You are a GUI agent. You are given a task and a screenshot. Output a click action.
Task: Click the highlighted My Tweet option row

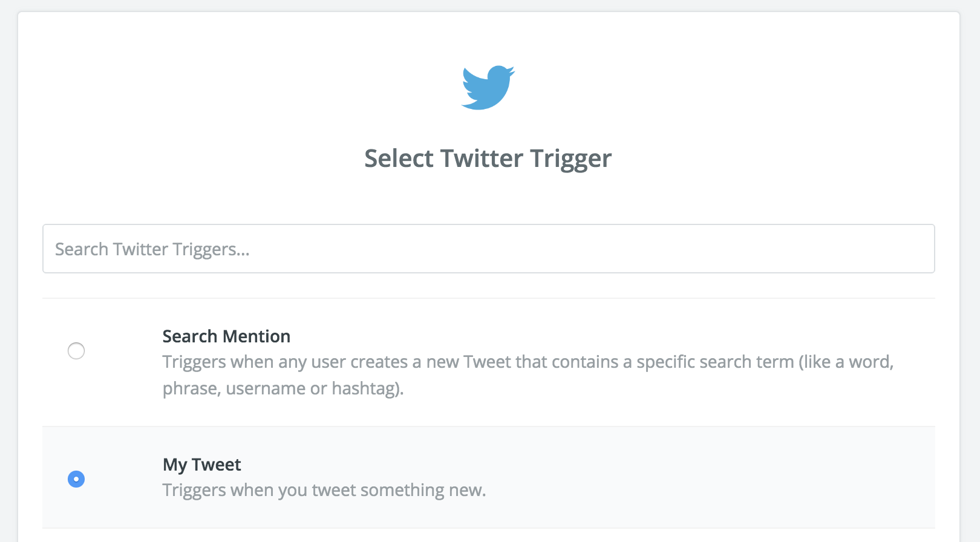pyautogui.click(x=489, y=477)
